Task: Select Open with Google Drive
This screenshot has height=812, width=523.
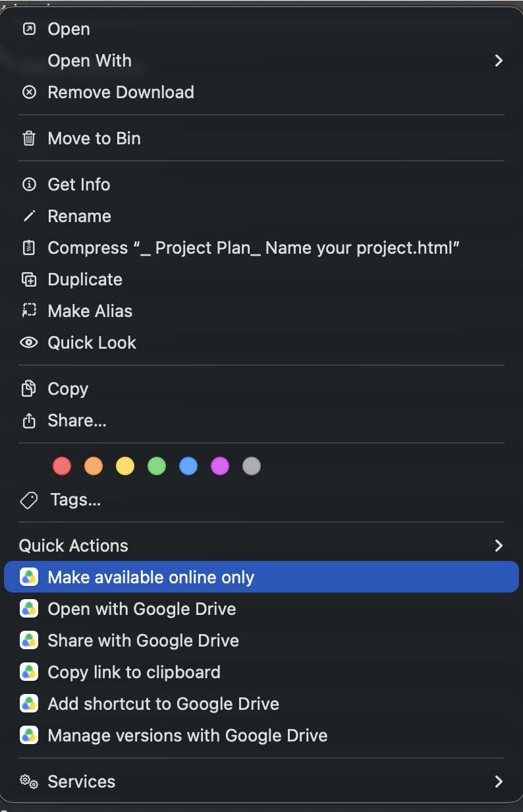Action: coord(261,609)
